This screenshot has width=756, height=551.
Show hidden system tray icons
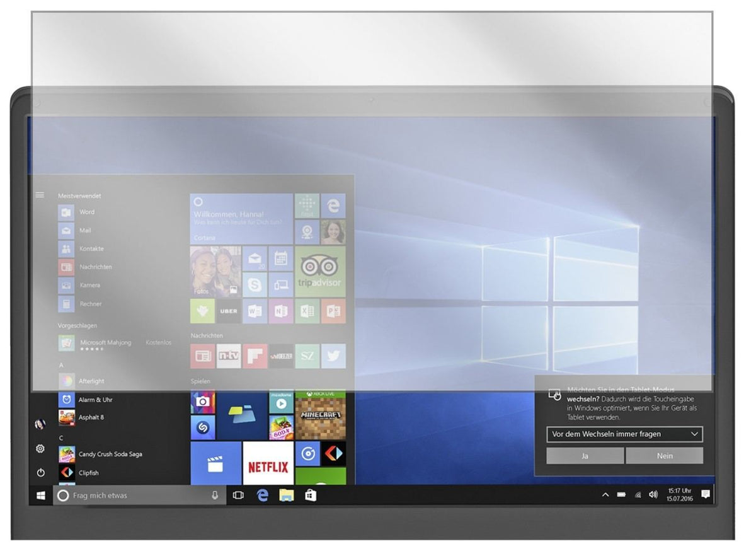click(x=605, y=496)
